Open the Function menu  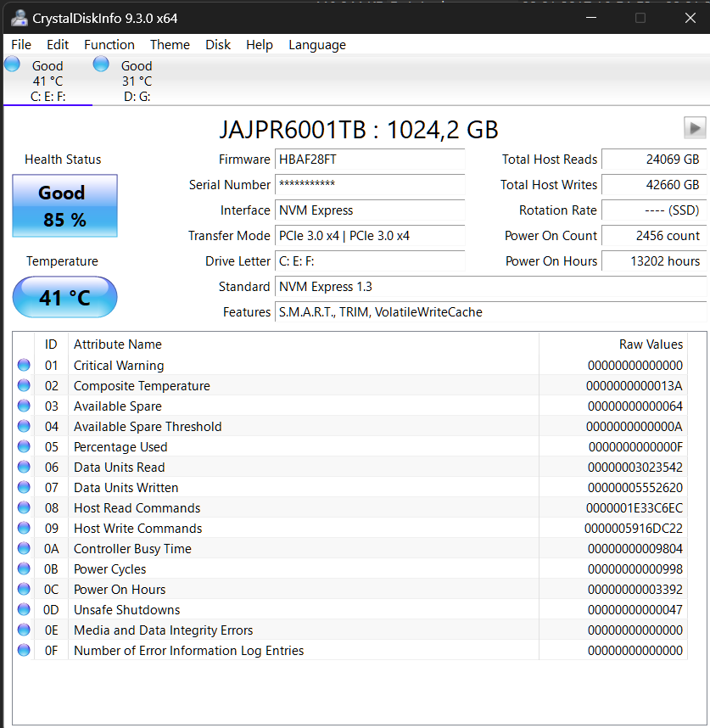click(109, 45)
